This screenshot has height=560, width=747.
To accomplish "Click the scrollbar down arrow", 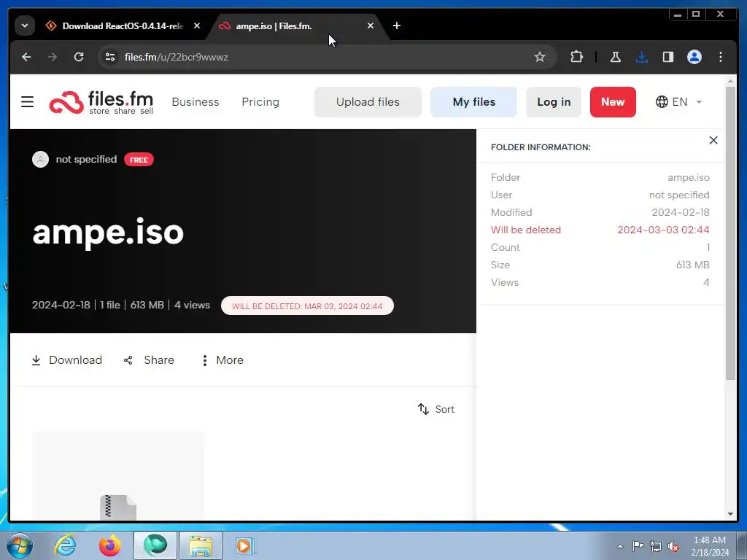I will coord(730,514).
